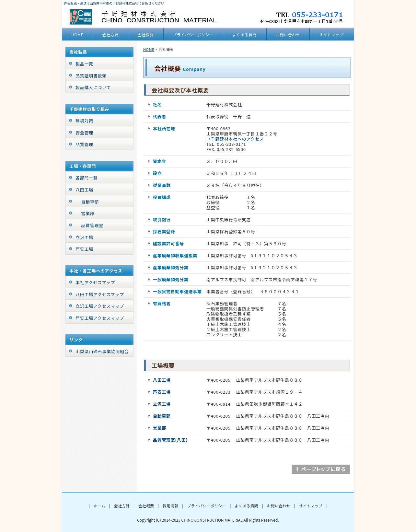
Task: Open 品質管理 in the sidebar
Action: 99,145
